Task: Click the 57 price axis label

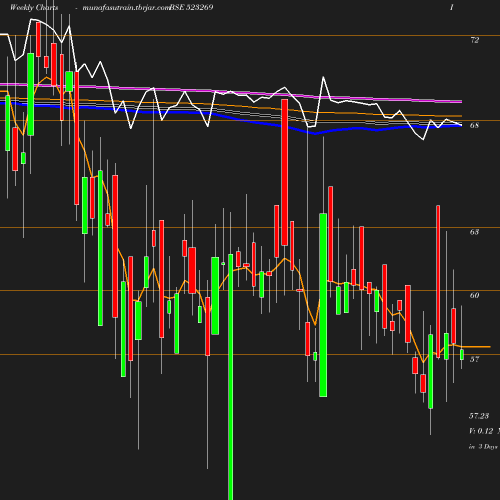Action: [474, 359]
